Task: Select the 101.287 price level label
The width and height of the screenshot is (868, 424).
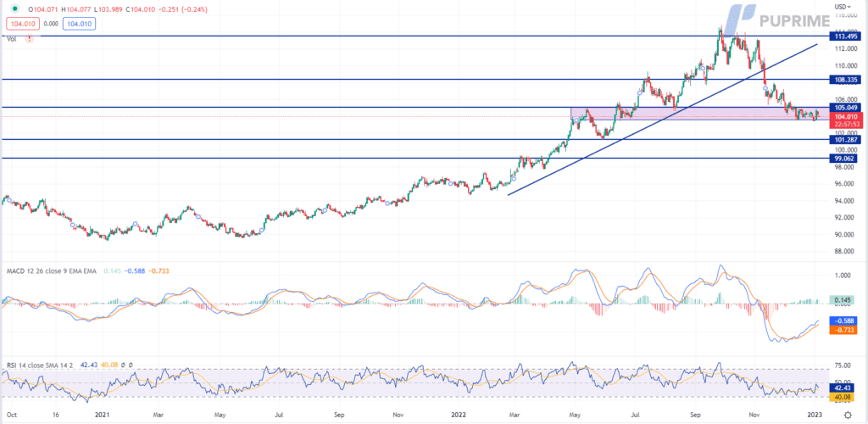Action: pyautogui.click(x=844, y=140)
